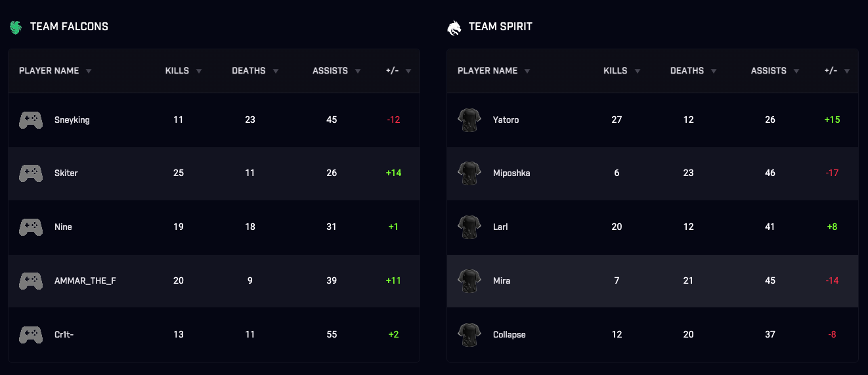Click Skiter's gamepad avatar icon
868x375 pixels.
point(31,173)
